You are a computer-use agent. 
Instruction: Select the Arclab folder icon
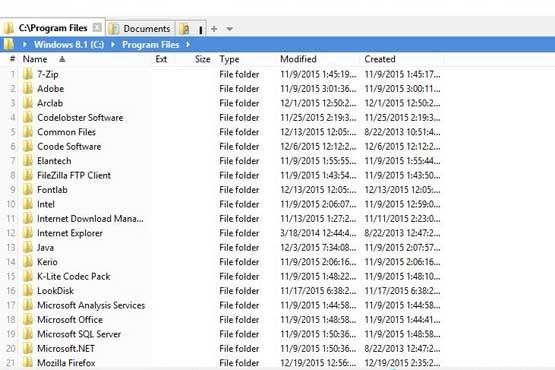click(x=28, y=103)
